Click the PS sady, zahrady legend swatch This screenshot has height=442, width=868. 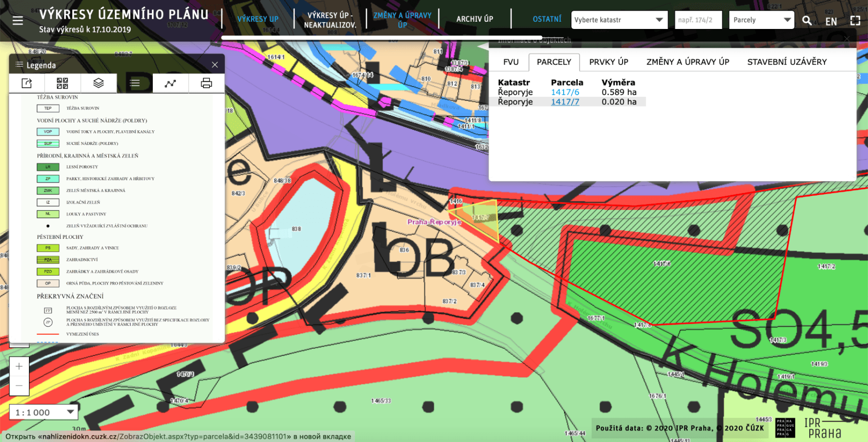48,248
